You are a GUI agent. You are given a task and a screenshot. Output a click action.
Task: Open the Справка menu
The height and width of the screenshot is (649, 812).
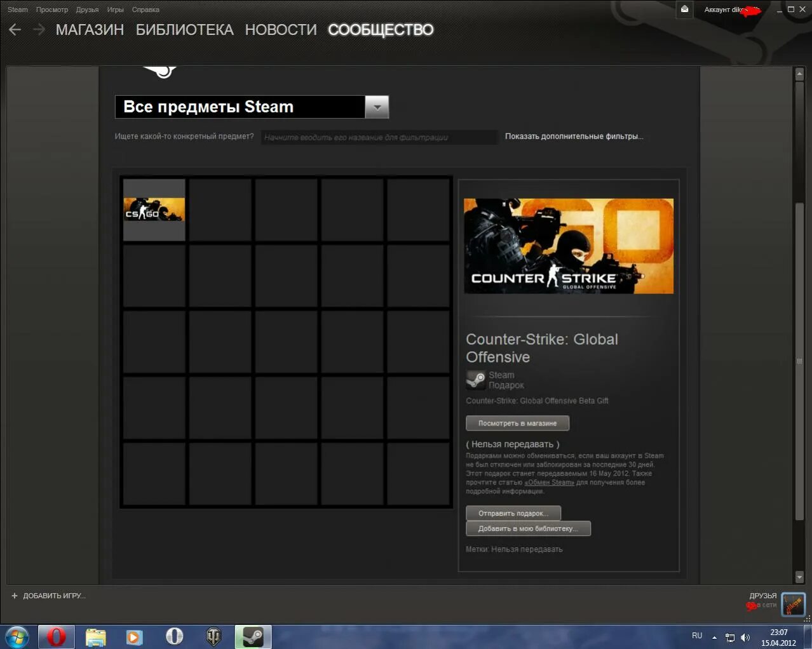145,10
